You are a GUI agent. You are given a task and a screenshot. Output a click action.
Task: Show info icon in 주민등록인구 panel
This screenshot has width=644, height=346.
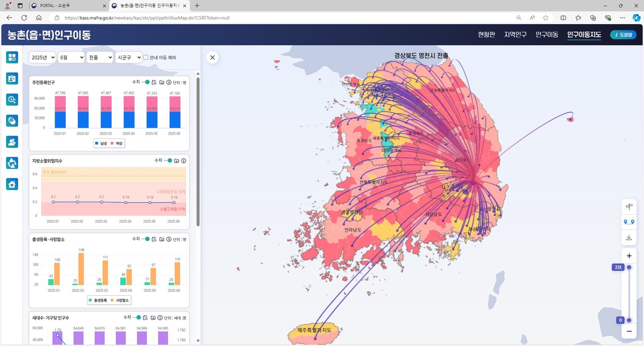point(169,82)
